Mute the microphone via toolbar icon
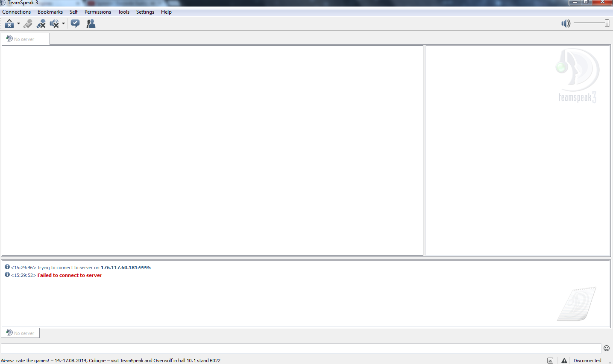 [41, 24]
